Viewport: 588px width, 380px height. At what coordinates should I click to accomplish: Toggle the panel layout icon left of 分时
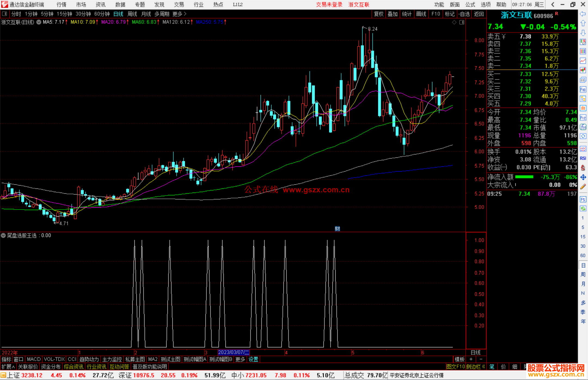click(4, 14)
